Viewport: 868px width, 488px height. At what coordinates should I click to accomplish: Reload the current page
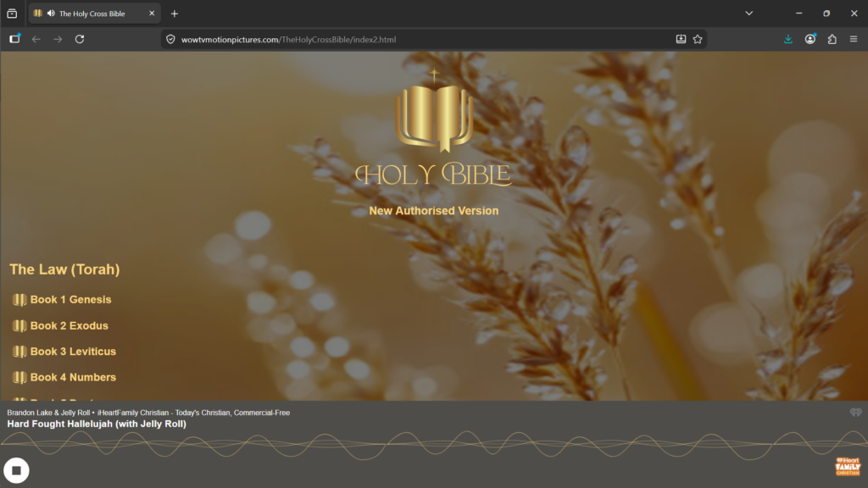tap(80, 39)
